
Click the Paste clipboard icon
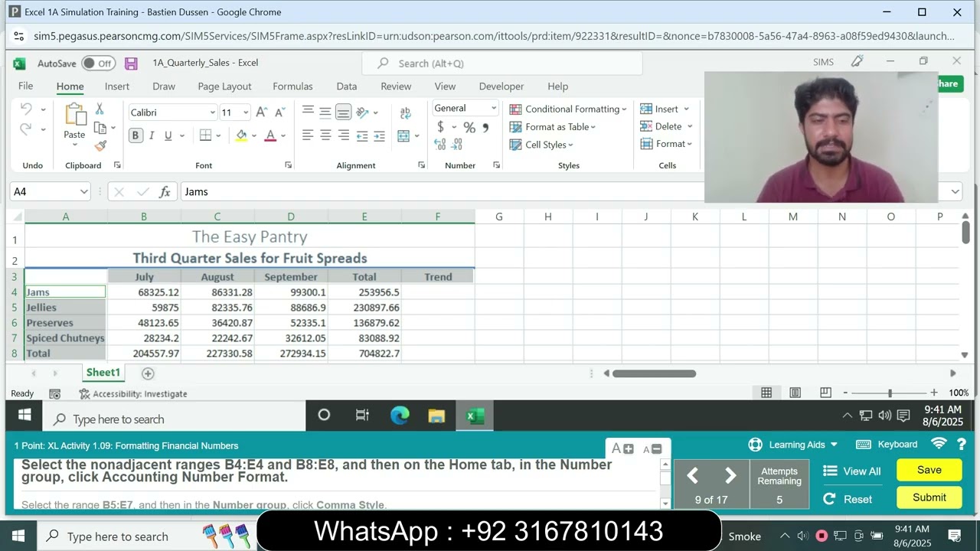coord(75,114)
